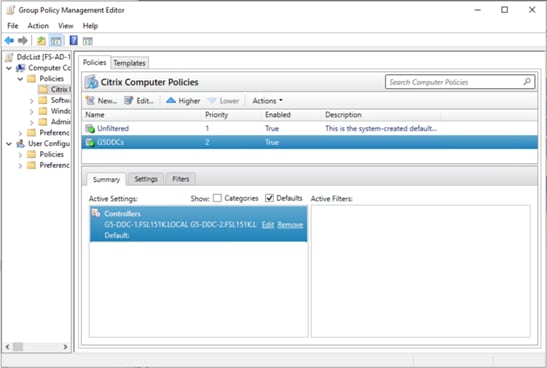
Task: Click the Group Policy Management Editor title icon
Action: 11,10
